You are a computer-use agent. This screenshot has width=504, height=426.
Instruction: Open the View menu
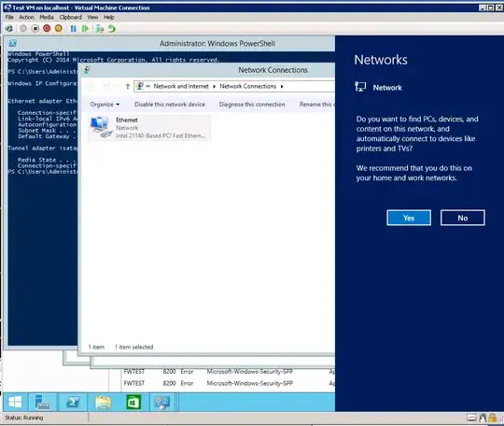pos(92,17)
